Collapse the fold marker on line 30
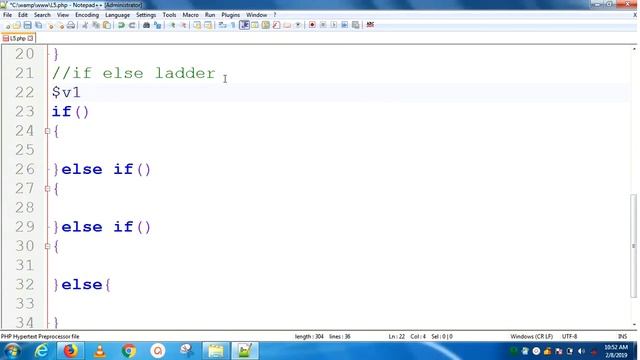 tap(47, 246)
